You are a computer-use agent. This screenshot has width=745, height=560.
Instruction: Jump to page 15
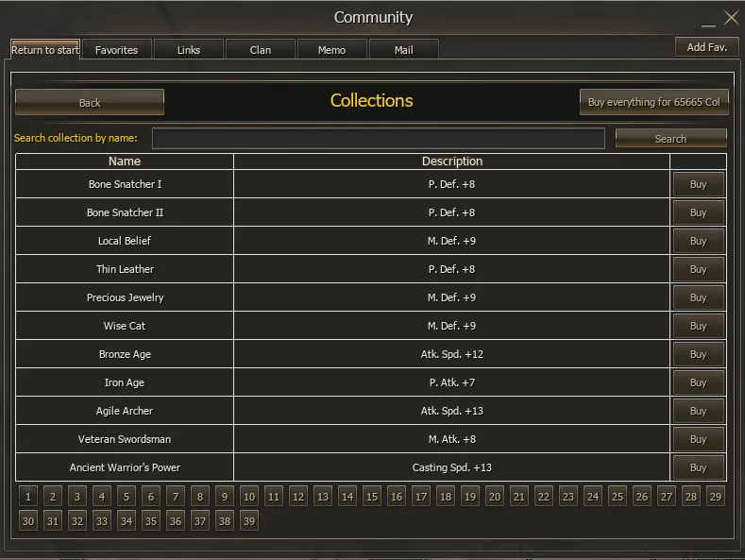pyautogui.click(x=372, y=497)
